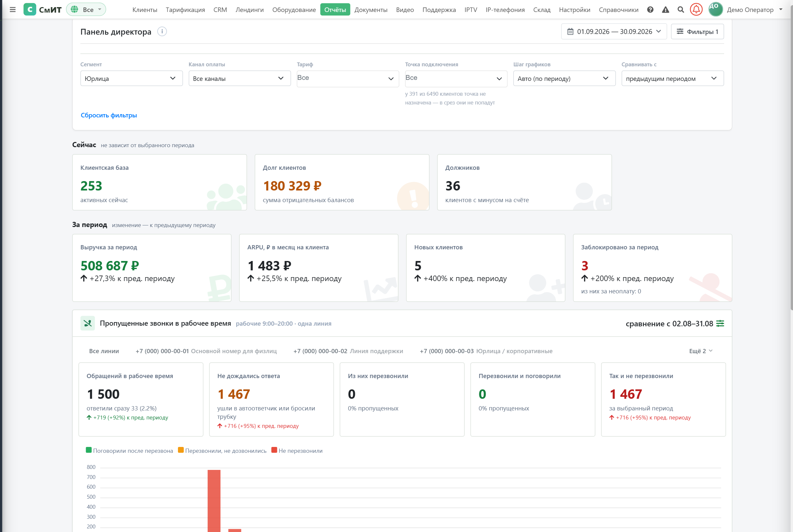
Task: Select the +7 (000) 000-00-01 line tab
Action: click(206, 351)
